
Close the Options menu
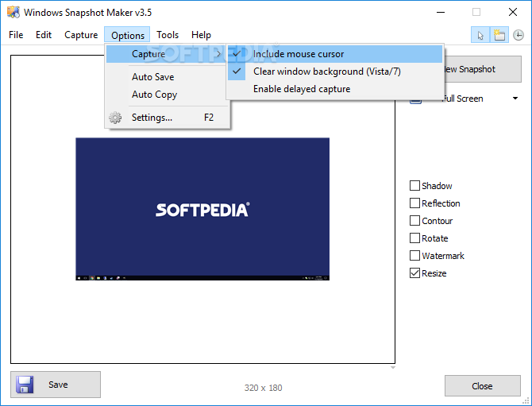(x=127, y=35)
